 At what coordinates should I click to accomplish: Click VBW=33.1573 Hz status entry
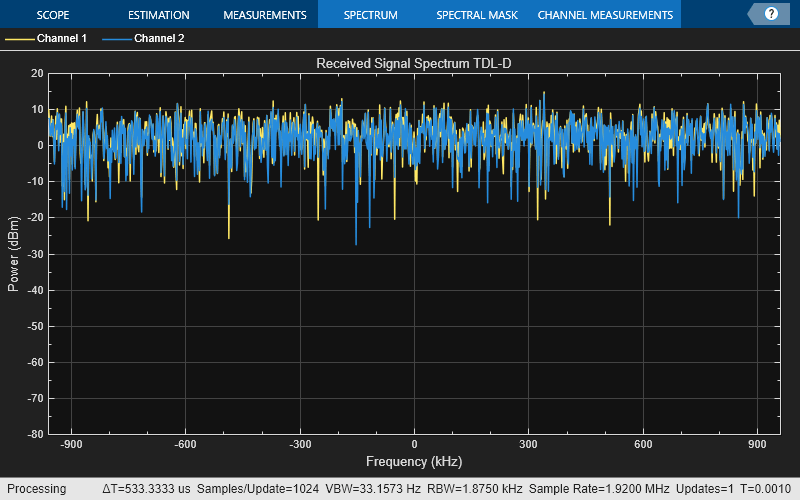tap(373, 489)
